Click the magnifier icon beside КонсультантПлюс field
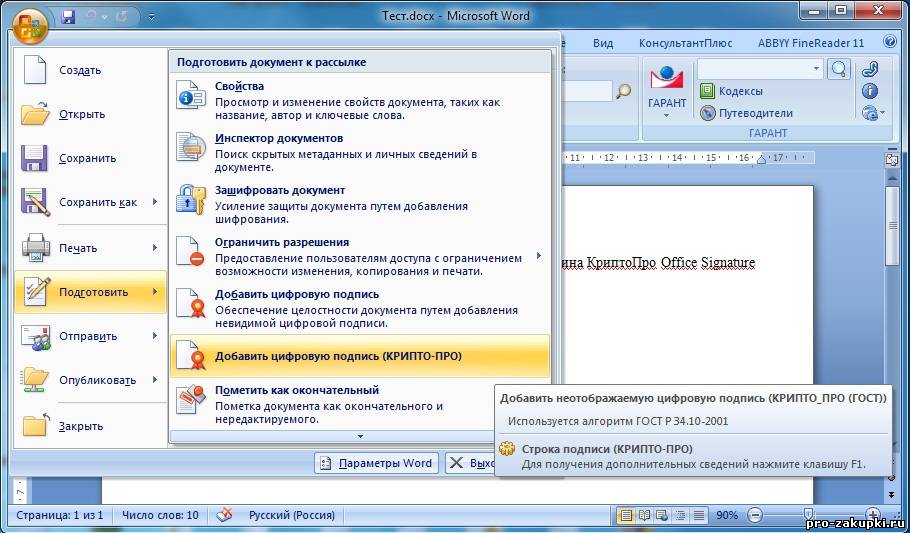The width and height of the screenshot is (910, 533). [x=623, y=91]
